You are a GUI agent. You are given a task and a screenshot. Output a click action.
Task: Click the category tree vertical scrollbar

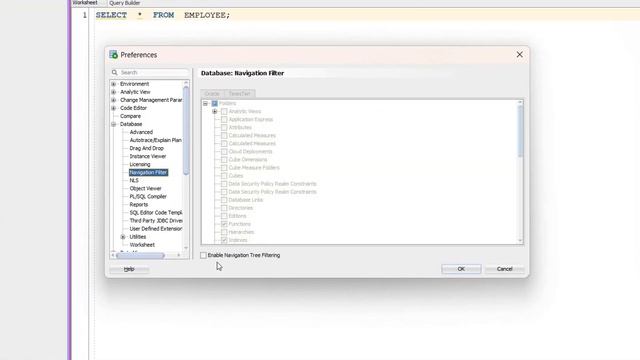coord(186,131)
